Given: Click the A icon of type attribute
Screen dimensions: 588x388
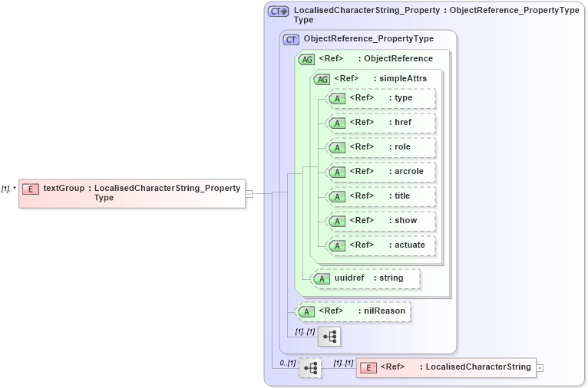Looking at the screenshot, I should coord(337,98).
